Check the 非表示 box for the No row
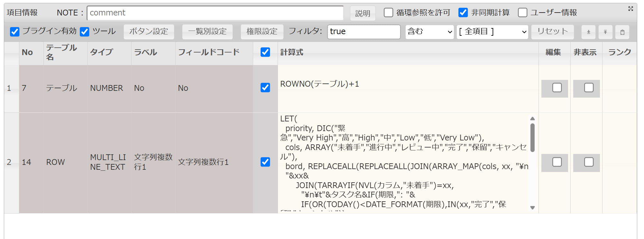 pos(589,88)
